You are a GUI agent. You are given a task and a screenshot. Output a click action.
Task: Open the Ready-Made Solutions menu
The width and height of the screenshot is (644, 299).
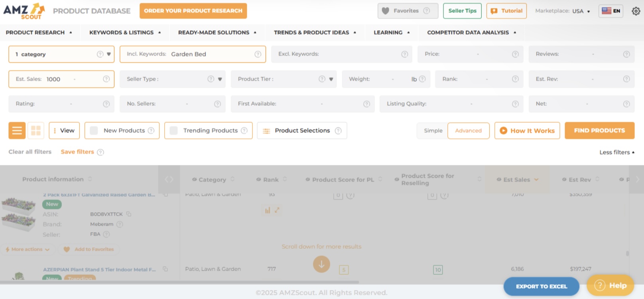pyautogui.click(x=217, y=32)
